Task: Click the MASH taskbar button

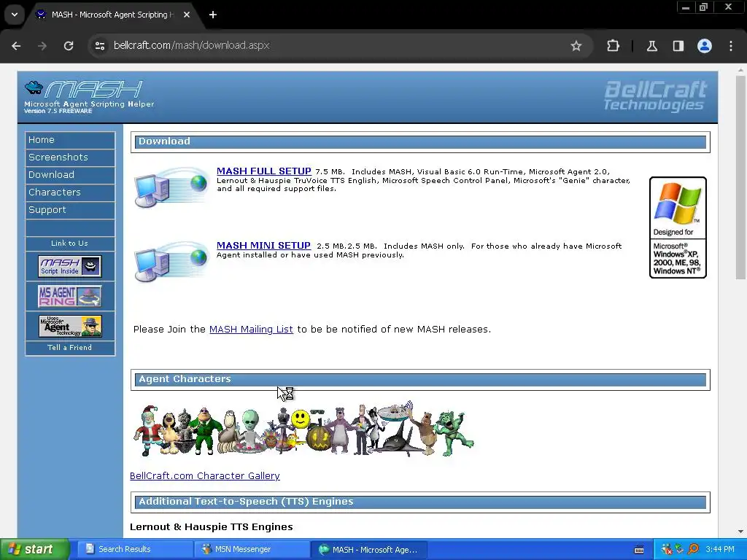Action: click(368, 550)
